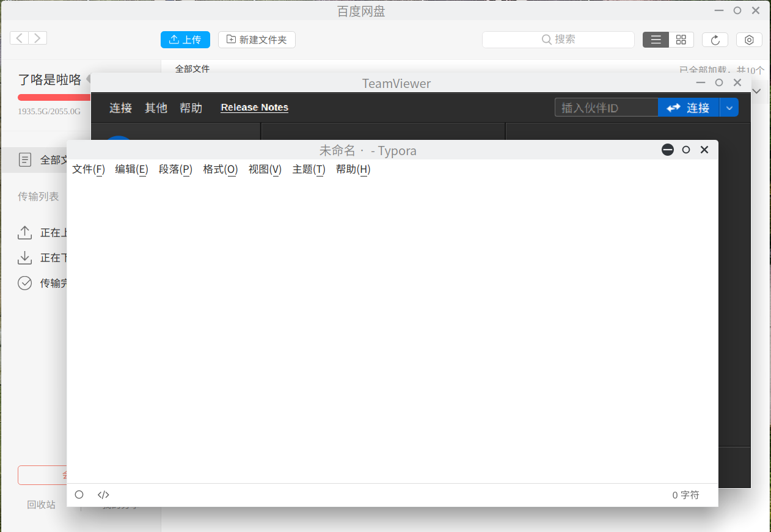Click the Baidu Netdisk back navigation arrow
The height and width of the screenshot is (532, 771).
[x=20, y=38]
